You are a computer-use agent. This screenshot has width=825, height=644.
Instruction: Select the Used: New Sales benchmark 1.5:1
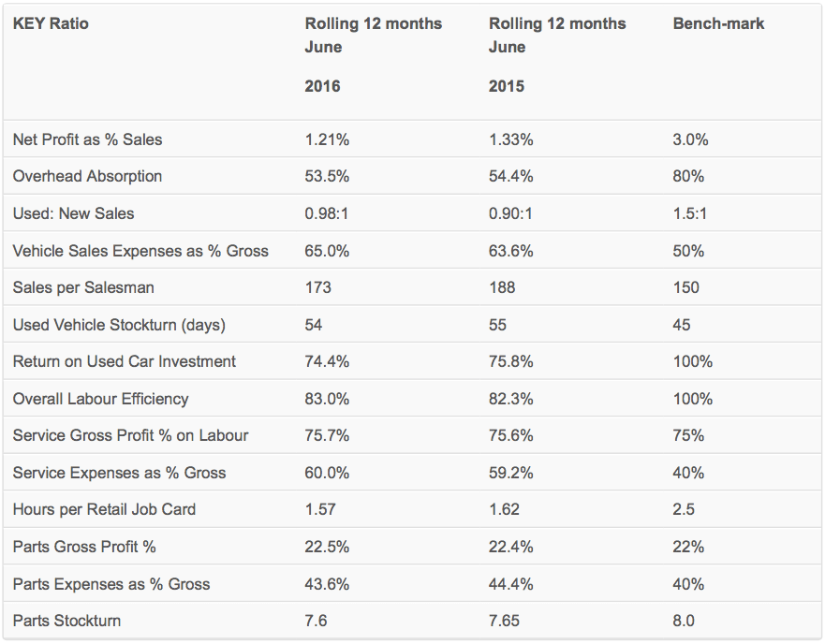coord(689,213)
